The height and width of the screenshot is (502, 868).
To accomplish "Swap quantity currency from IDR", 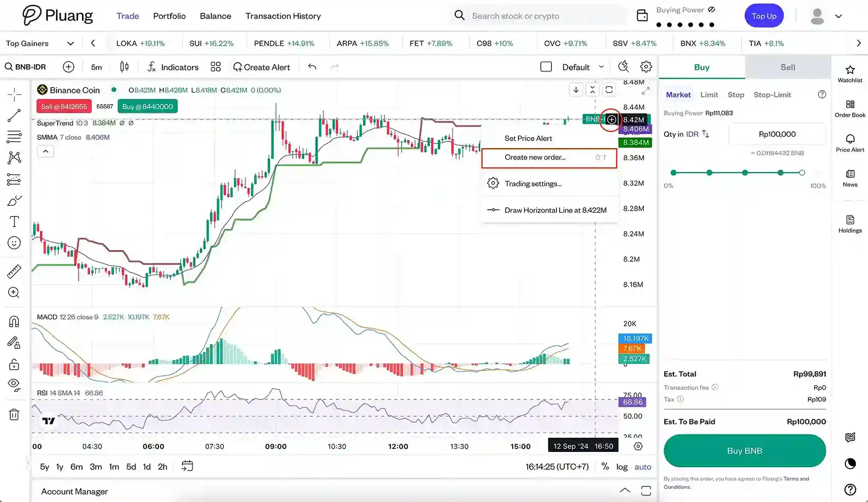I will (x=705, y=134).
